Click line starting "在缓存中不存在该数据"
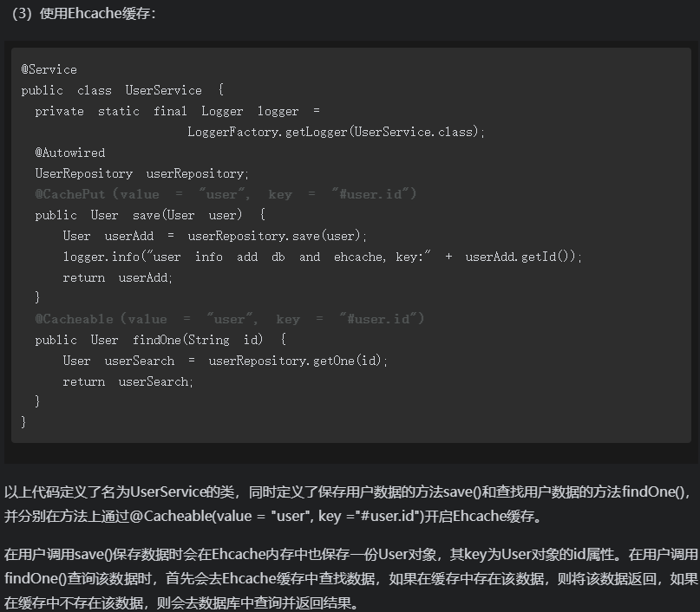 [181, 602]
